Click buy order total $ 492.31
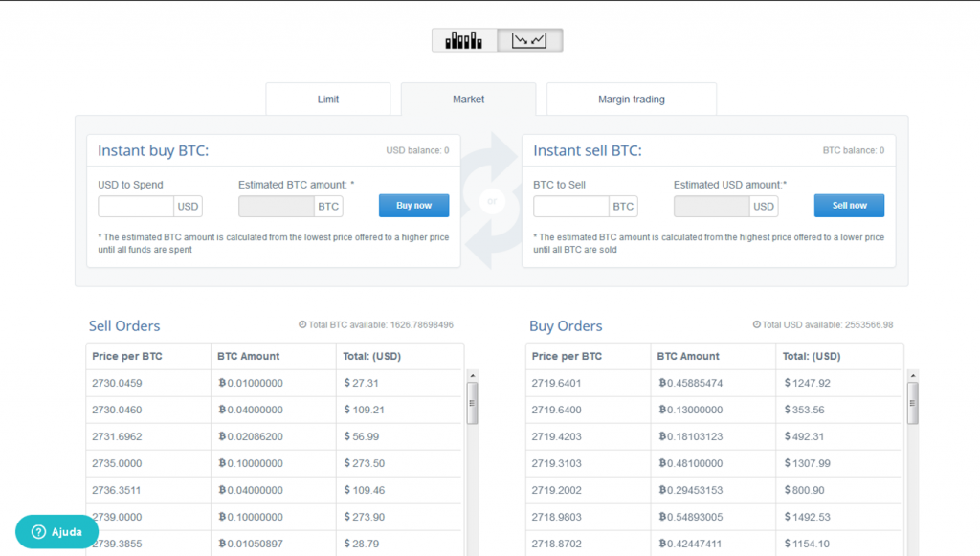The height and width of the screenshot is (556, 980). coord(804,436)
